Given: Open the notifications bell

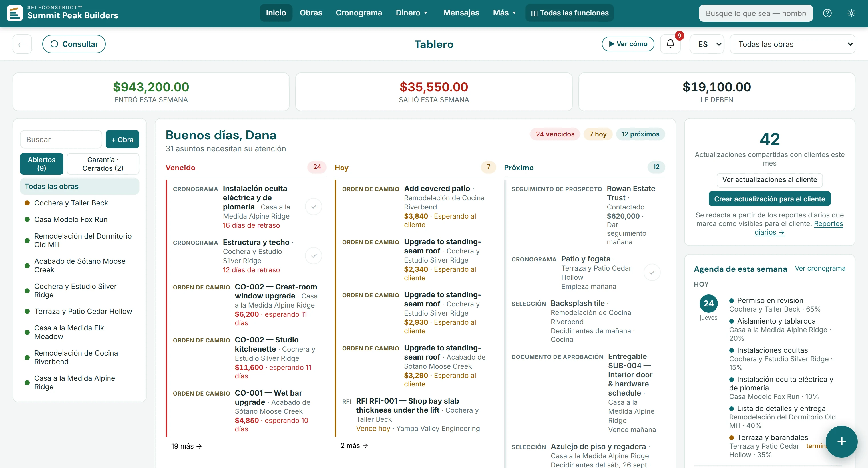Looking at the screenshot, I should tap(670, 44).
